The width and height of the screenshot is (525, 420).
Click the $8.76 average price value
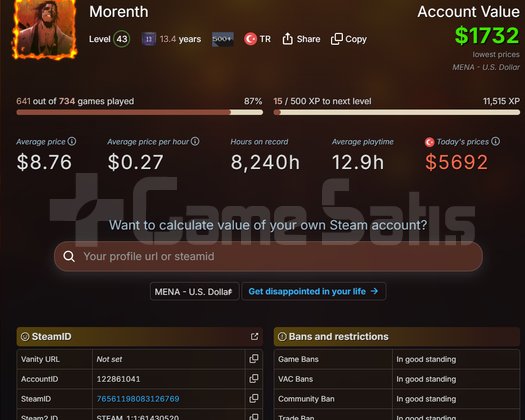point(44,162)
